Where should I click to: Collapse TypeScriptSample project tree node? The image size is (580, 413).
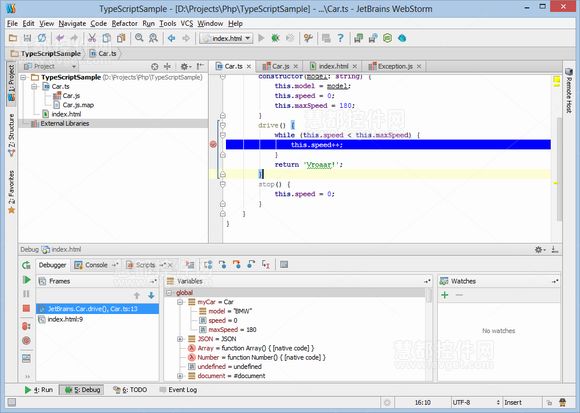pos(24,77)
